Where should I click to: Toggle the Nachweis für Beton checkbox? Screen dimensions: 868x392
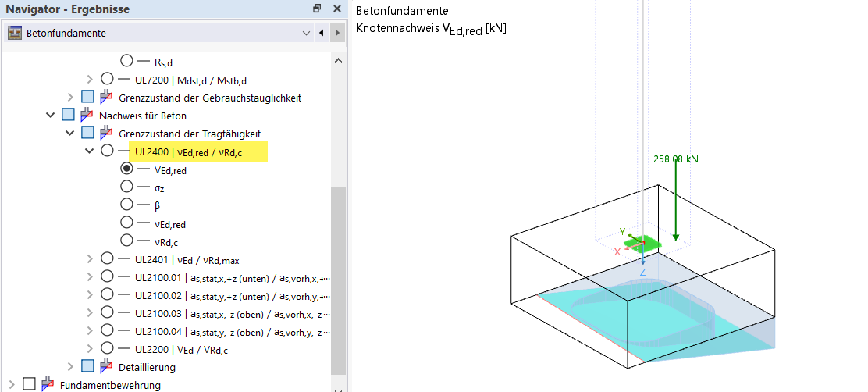[x=68, y=115]
